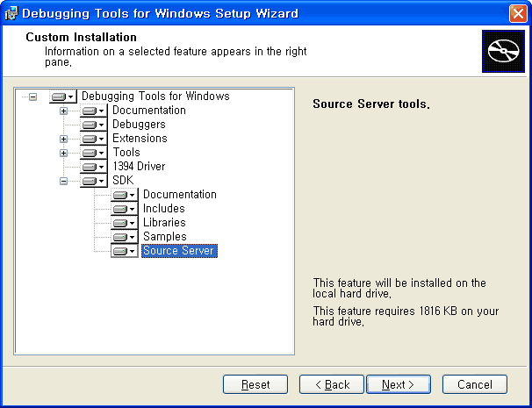
Task: Expand the top-level Documentation node
Action: point(63,111)
